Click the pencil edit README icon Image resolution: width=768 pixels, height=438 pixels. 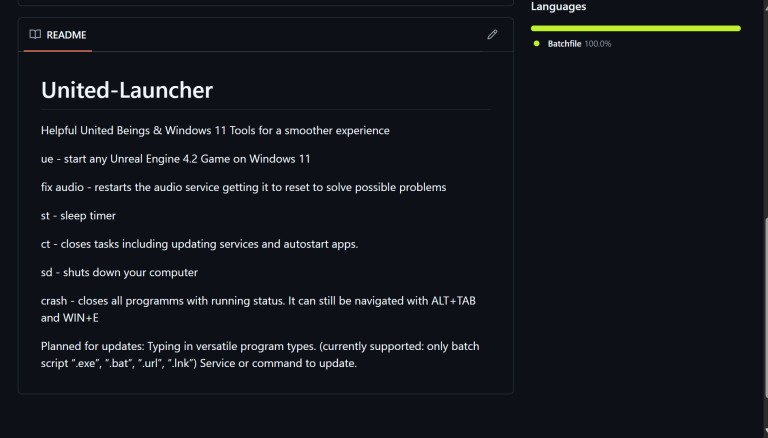[x=492, y=34]
